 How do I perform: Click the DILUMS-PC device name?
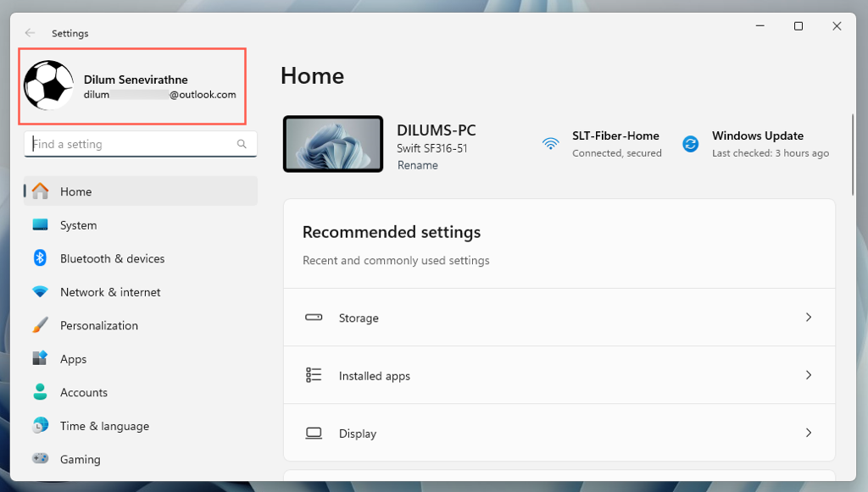click(437, 130)
